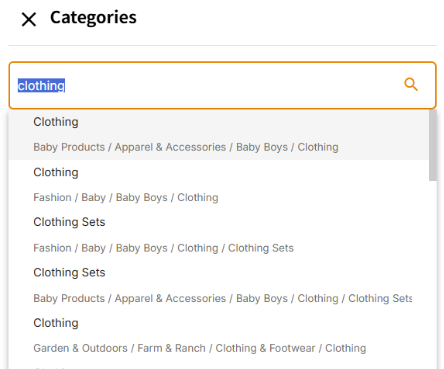Pick the truncated Baby Products ... Clothing Sets path

click(x=223, y=298)
